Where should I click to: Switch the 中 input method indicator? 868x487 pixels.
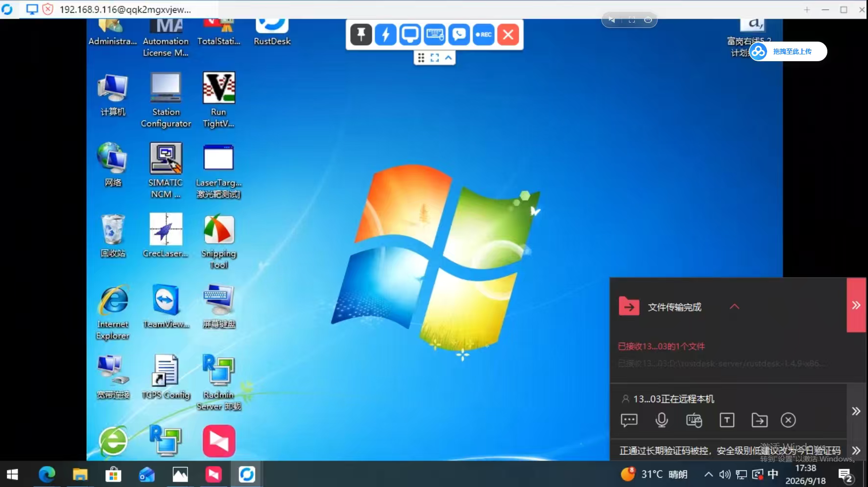773,474
